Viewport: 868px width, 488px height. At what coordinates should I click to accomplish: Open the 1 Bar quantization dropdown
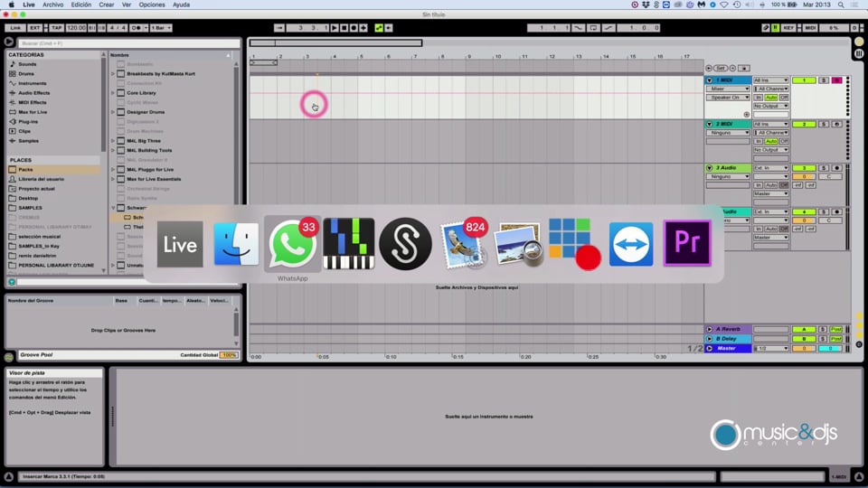click(x=161, y=28)
